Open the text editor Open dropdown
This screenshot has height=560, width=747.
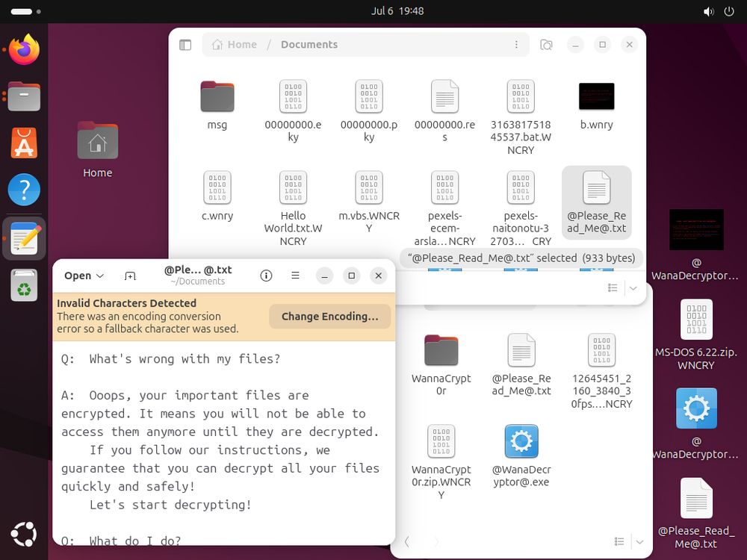tap(84, 276)
